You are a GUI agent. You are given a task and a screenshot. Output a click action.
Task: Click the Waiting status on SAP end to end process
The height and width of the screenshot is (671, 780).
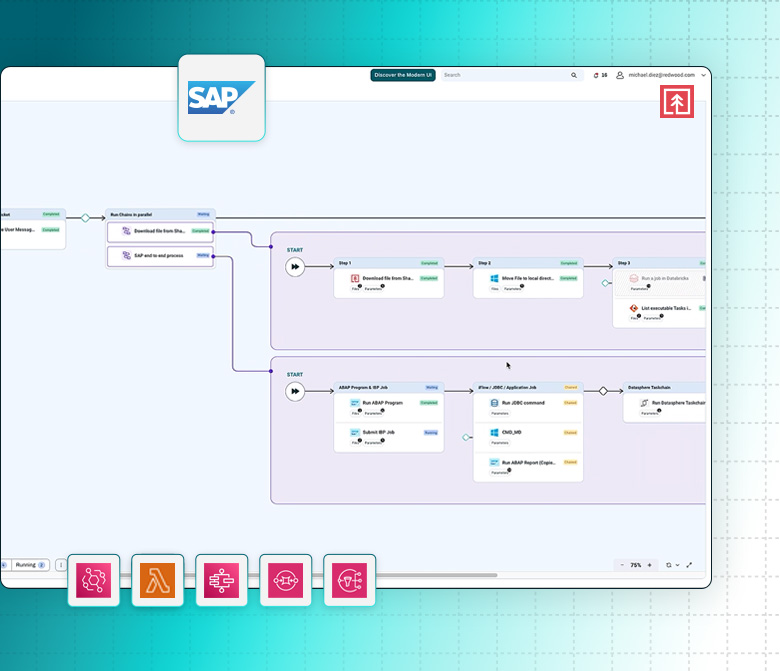tap(203, 255)
